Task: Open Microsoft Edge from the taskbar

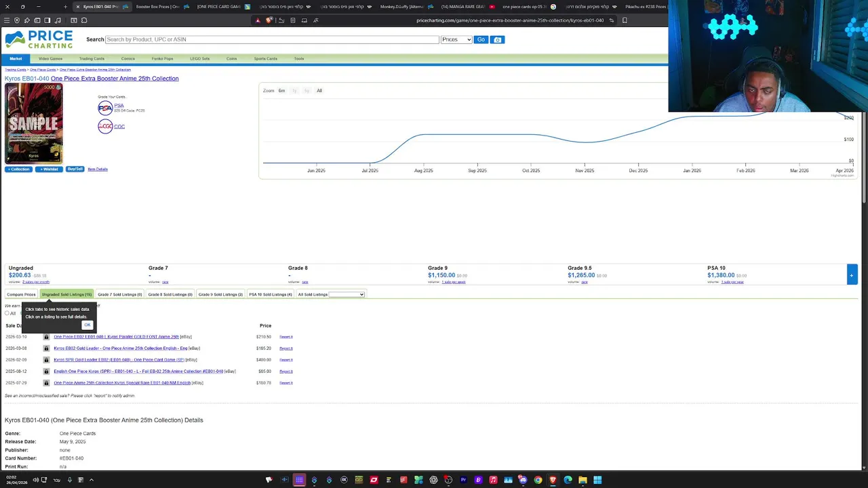Action: pos(568,480)
